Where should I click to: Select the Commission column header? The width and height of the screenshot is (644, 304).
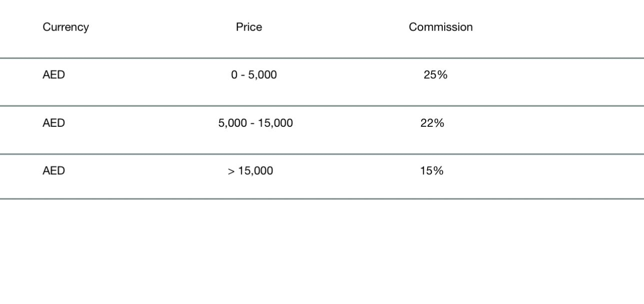(x=441, y=27)
